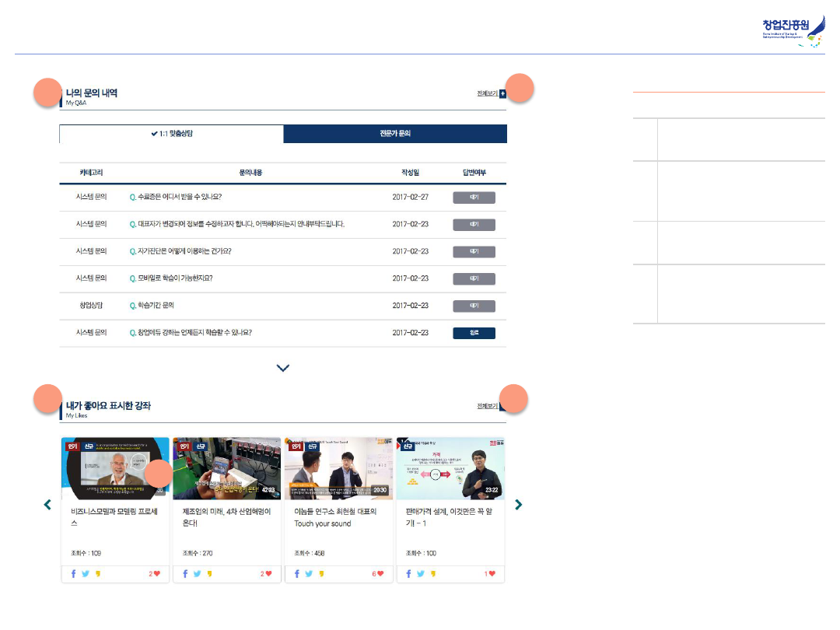Click the 대기 button for the 수료증 inquiry

pos(474,198)
